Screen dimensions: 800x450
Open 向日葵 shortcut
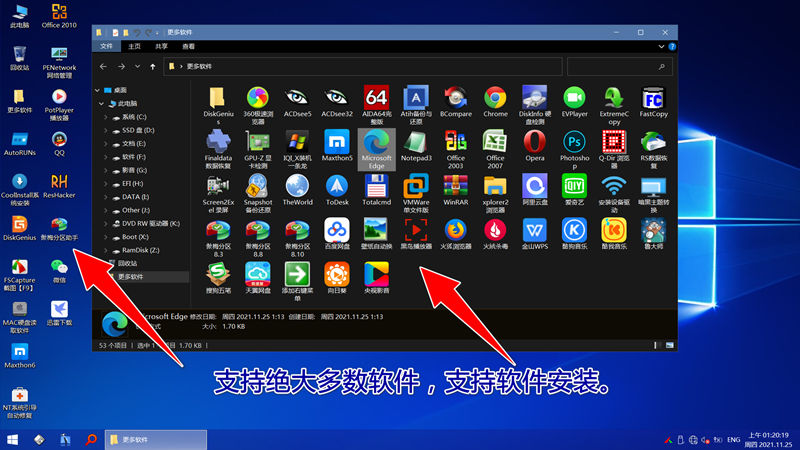337,278
